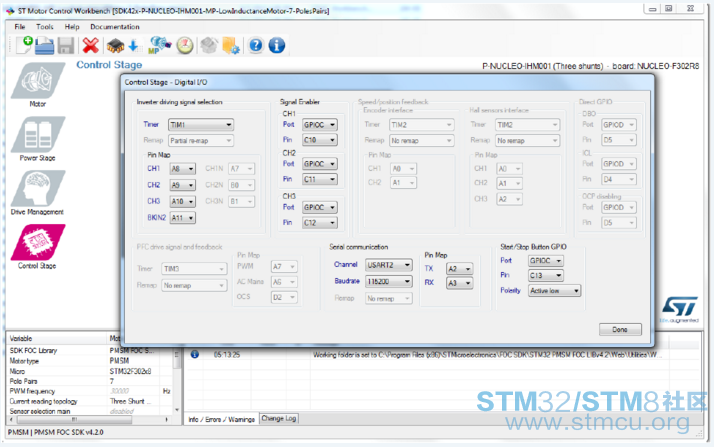Open the Documentation menu
The height and width of the screenshot is (447, 714).
(115, 27)
